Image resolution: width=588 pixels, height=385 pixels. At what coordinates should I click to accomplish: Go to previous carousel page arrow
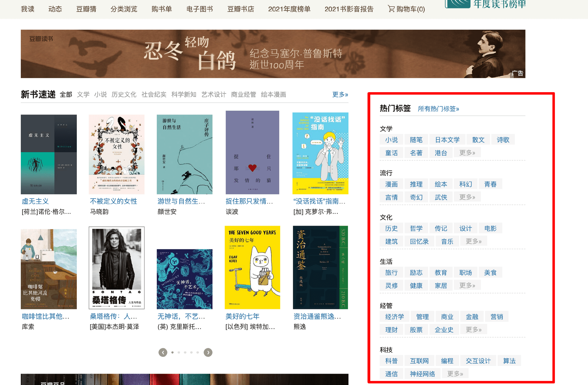pyautogui.click(x=163, y=353)
